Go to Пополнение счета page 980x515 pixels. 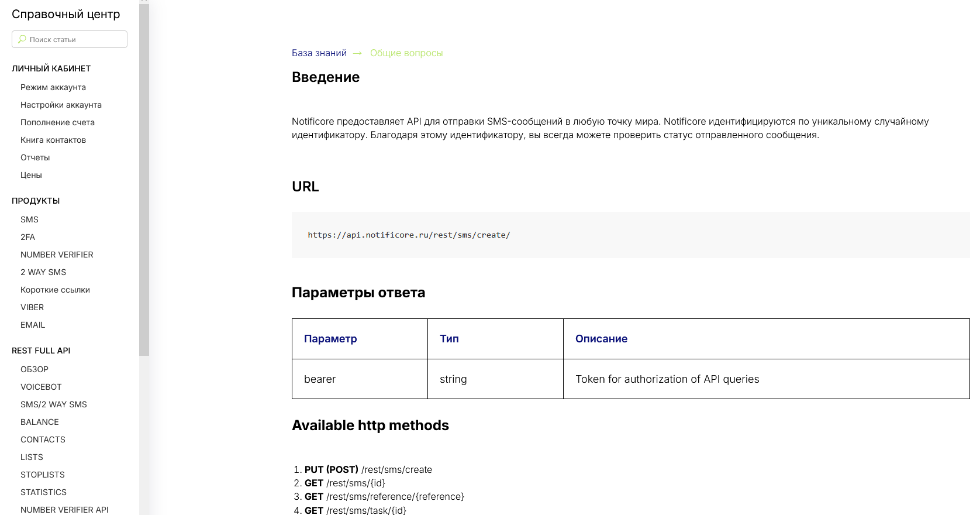57,122
